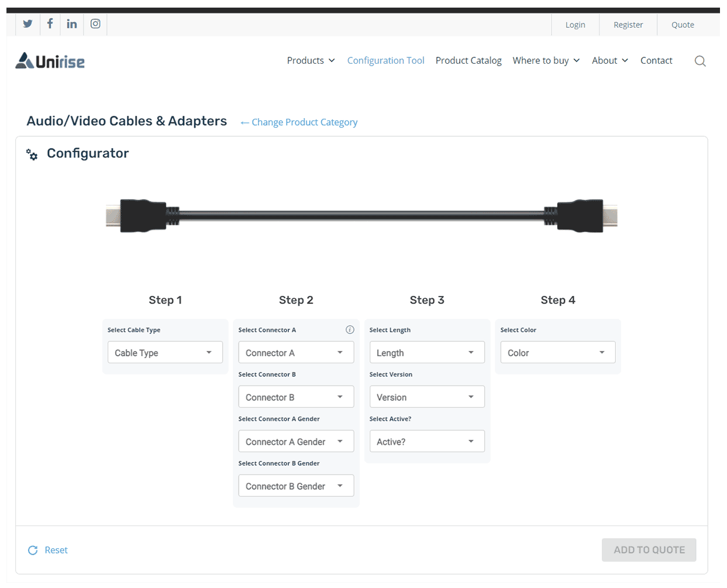Click the Unirise logo

tap(50, 61)
